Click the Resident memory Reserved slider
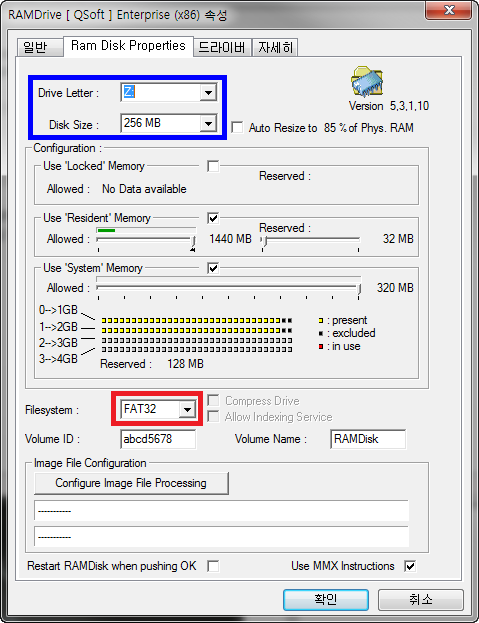Screen dimensions: 479x623 click(x=311, y=240)
